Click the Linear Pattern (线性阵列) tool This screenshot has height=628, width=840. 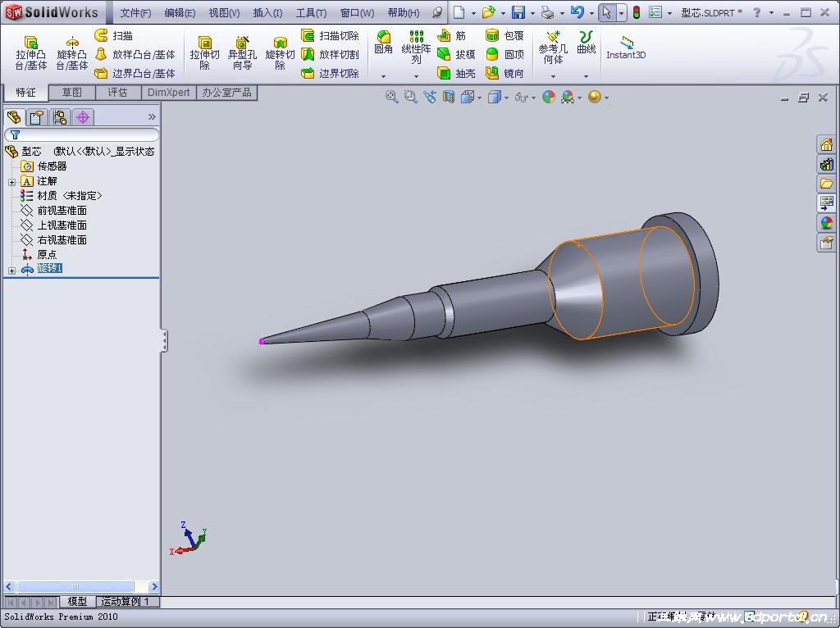coord(416,47)
